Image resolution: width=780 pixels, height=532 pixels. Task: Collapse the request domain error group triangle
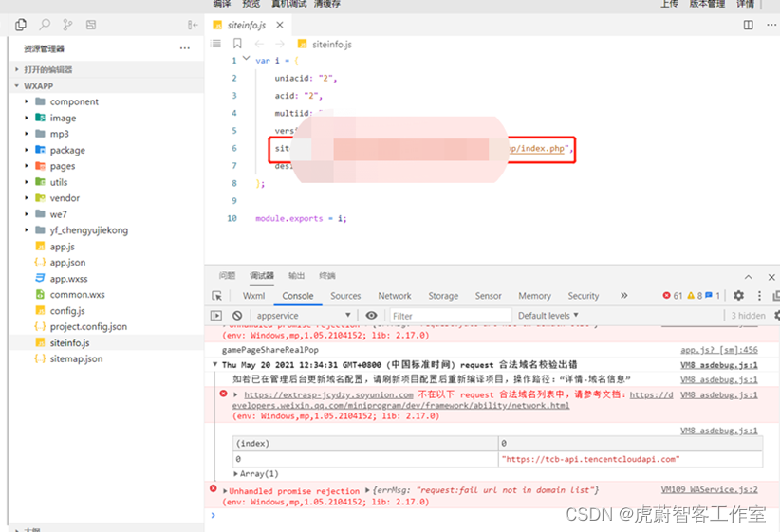[214, 364]
